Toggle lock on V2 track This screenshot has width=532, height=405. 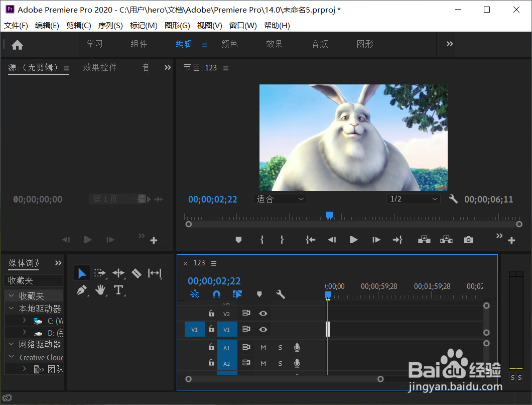click(211, 313)
